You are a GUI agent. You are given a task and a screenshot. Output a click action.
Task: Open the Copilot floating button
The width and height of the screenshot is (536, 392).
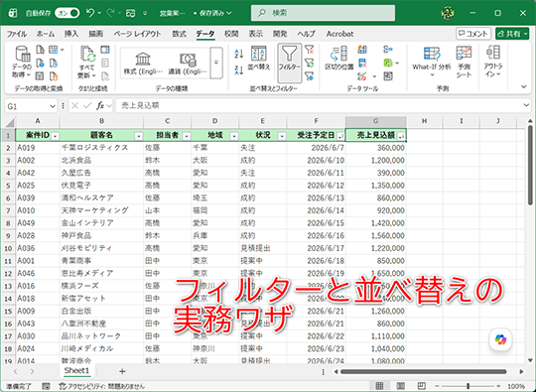pos(500,339)
